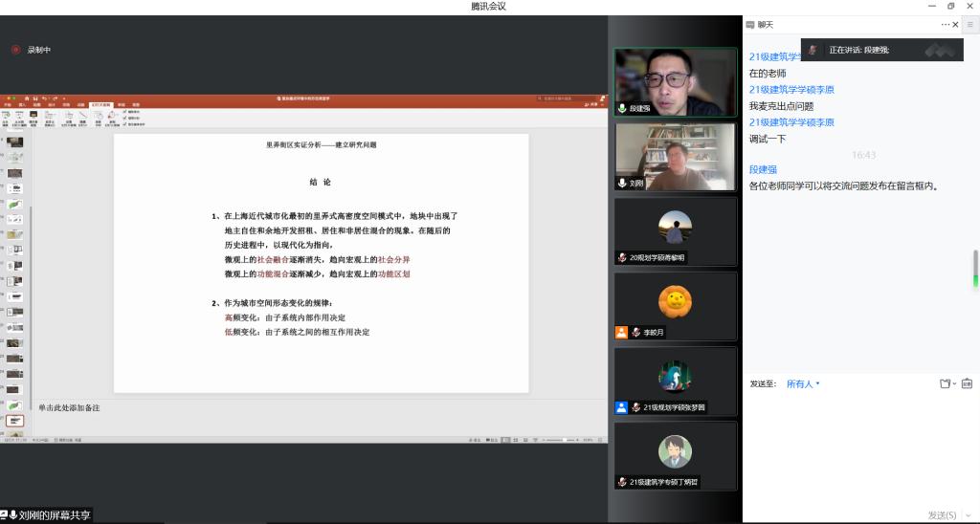Click the muted mic icon on 丁炳哲's tile
Screen dimensions: 980x524
click(x=622, y=482)
